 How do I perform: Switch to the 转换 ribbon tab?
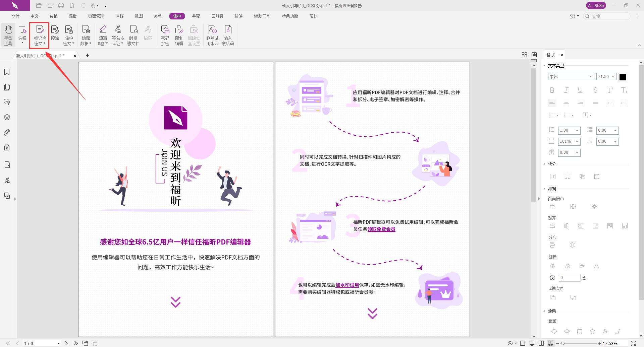pos(53,16)
